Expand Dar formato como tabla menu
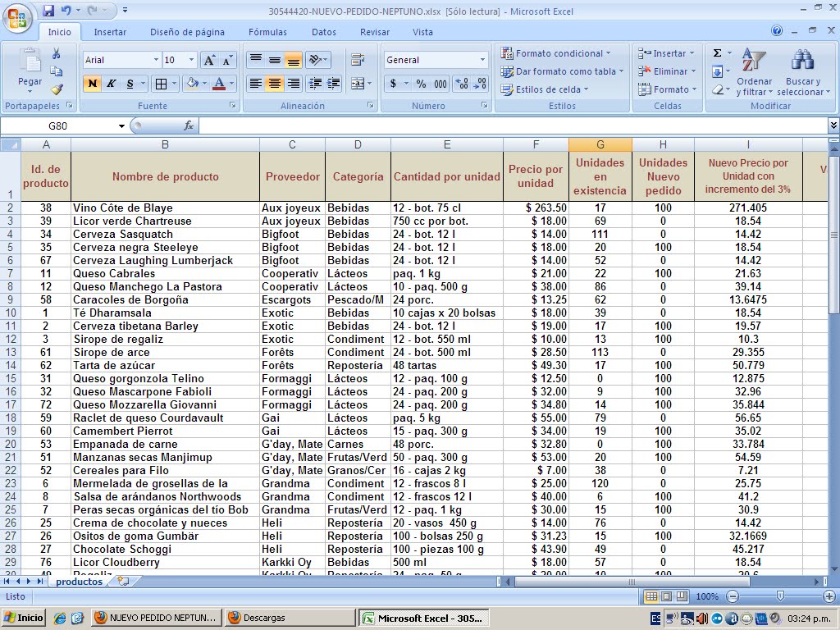The image size is (840, 630). [562, 71]
